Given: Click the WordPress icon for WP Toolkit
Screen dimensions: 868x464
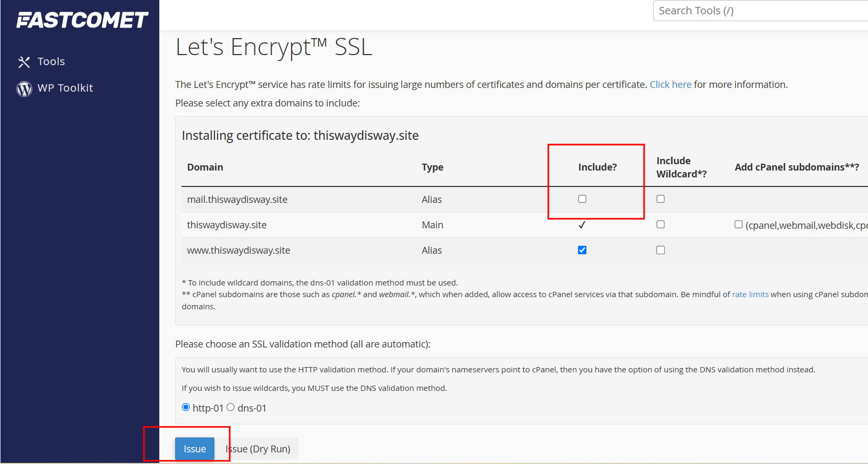Looking at the screenshot, I should pyautogui.click(x=24, y=88).
